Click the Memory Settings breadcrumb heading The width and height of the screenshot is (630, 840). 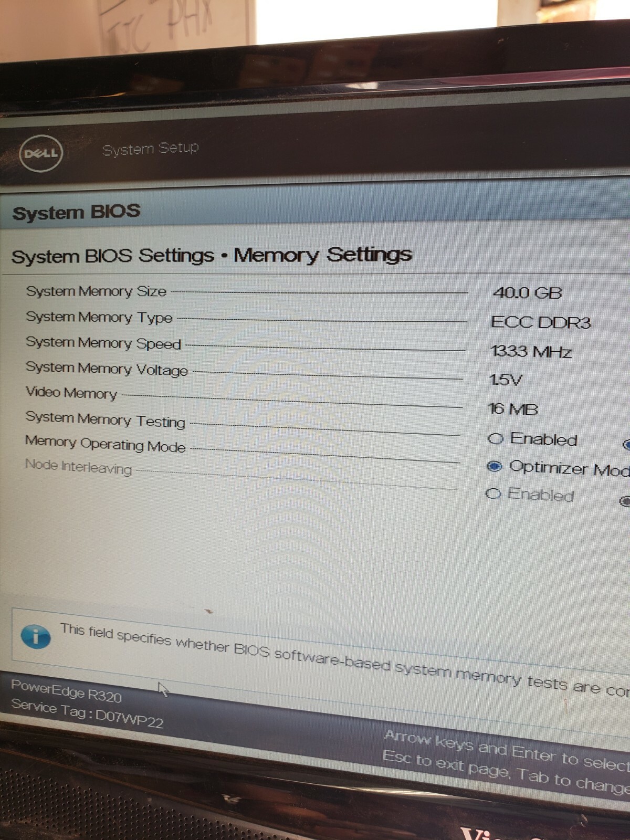(x=322, y=255)
